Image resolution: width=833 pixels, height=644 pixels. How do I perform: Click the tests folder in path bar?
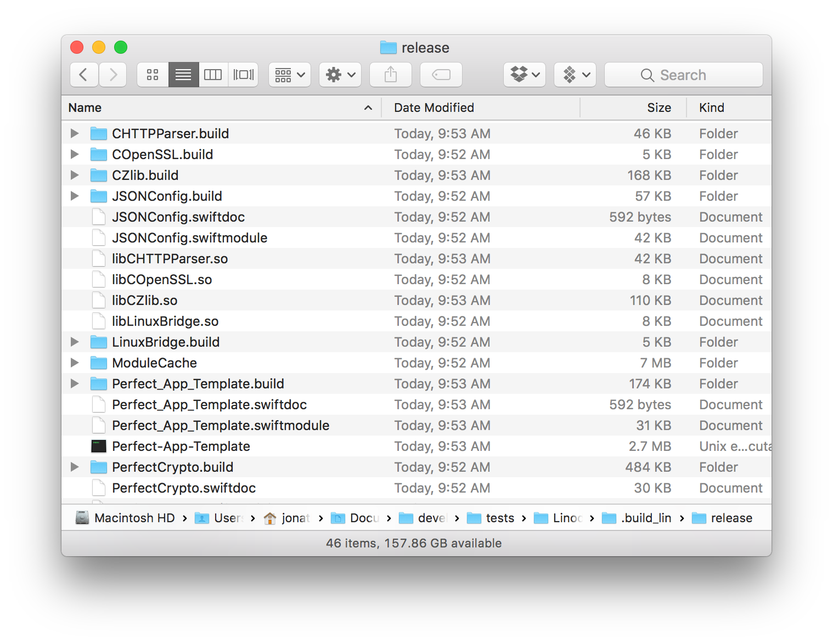click(x=491, y=518)
